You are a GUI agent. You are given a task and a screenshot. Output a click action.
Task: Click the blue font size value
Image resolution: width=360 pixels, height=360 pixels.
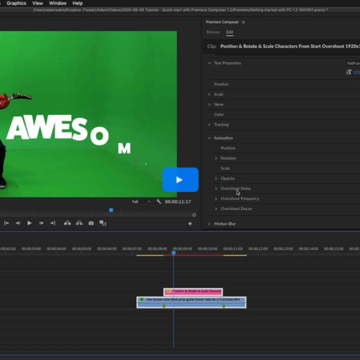(357, 72)
